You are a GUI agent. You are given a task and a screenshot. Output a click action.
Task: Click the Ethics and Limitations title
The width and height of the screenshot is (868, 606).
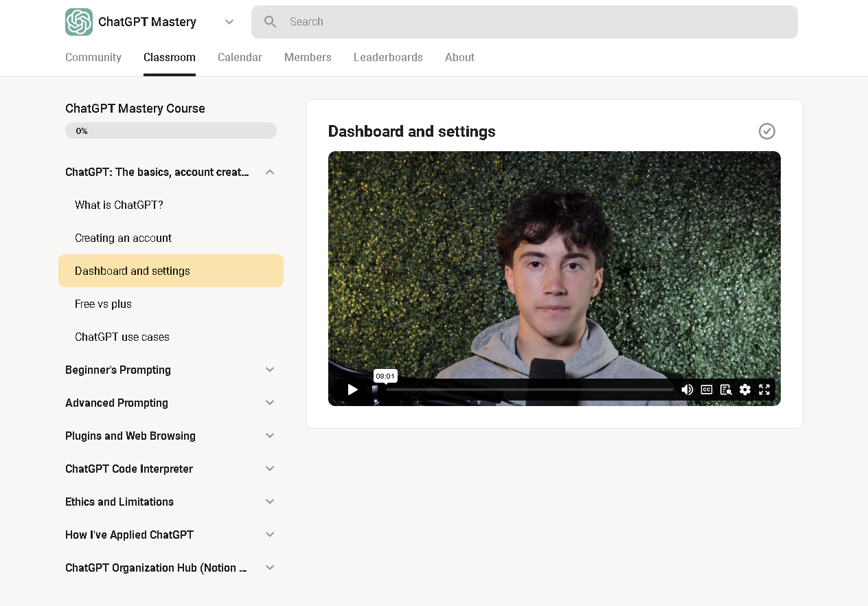click(x=119, y=502)
